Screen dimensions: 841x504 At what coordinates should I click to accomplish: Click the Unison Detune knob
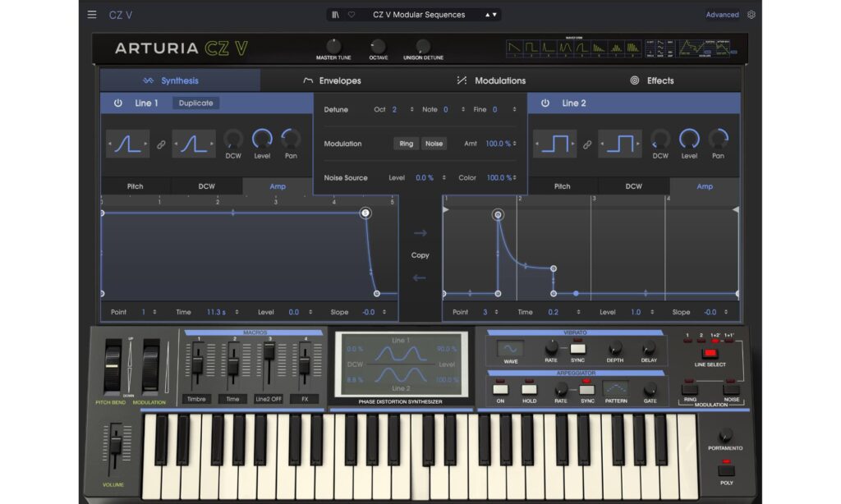(423, 46)
